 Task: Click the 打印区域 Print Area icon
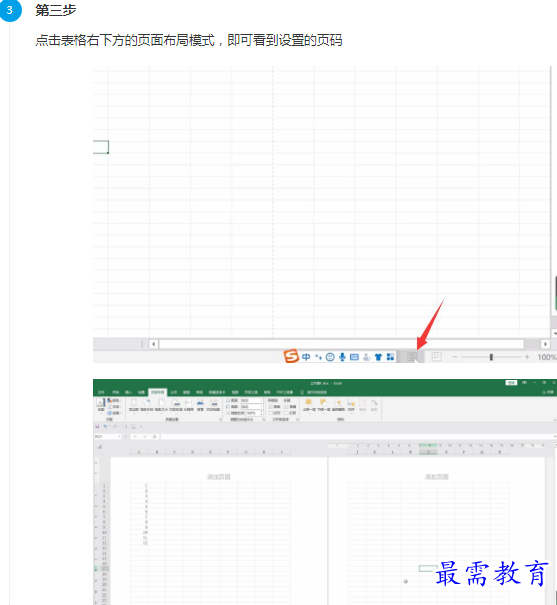(x=176, y=404)
